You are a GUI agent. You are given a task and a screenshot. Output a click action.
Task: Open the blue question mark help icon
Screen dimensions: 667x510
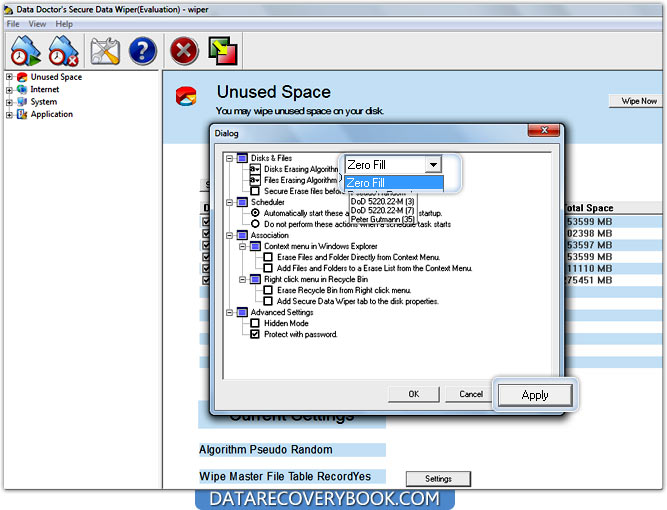143,51
